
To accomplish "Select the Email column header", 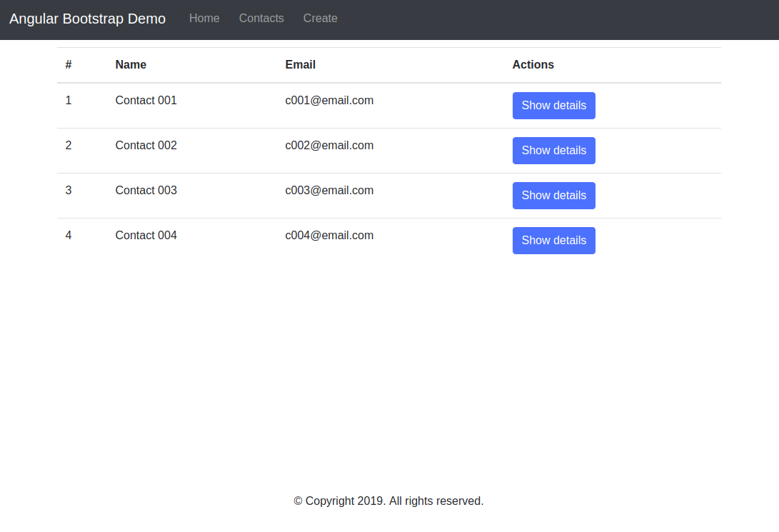I will tap(300, 64).
